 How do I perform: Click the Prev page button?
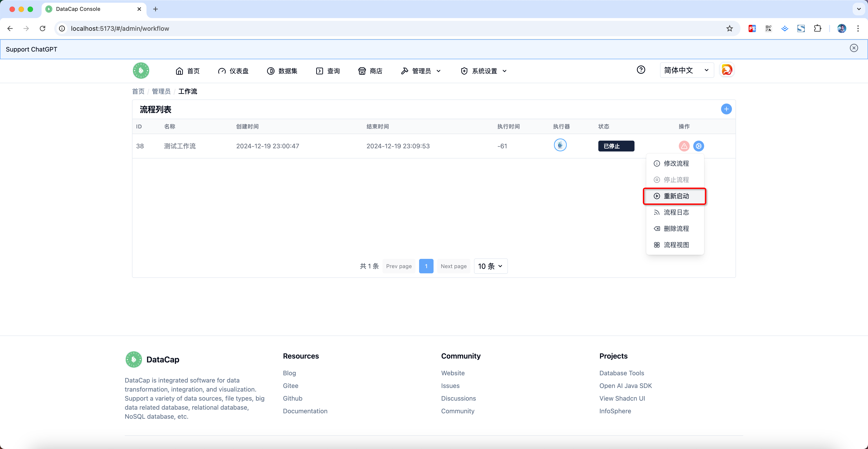pyautogui.click(x=399, y=266)
